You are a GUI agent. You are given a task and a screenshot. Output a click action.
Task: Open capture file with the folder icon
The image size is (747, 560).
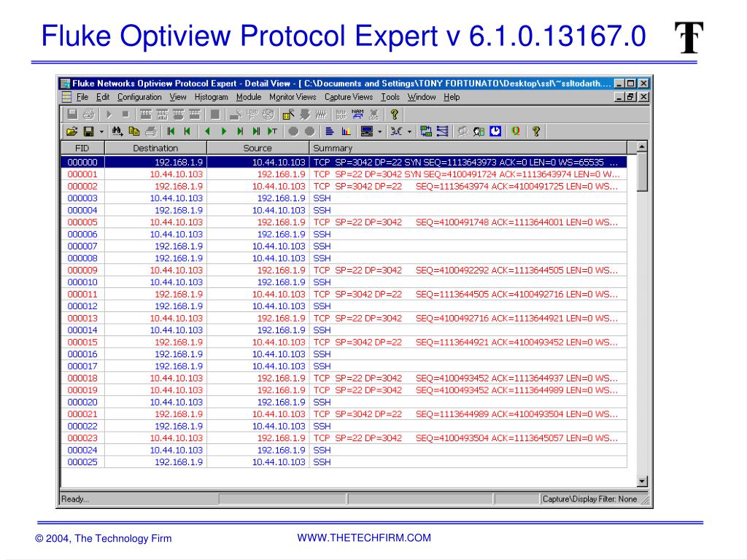72,131
